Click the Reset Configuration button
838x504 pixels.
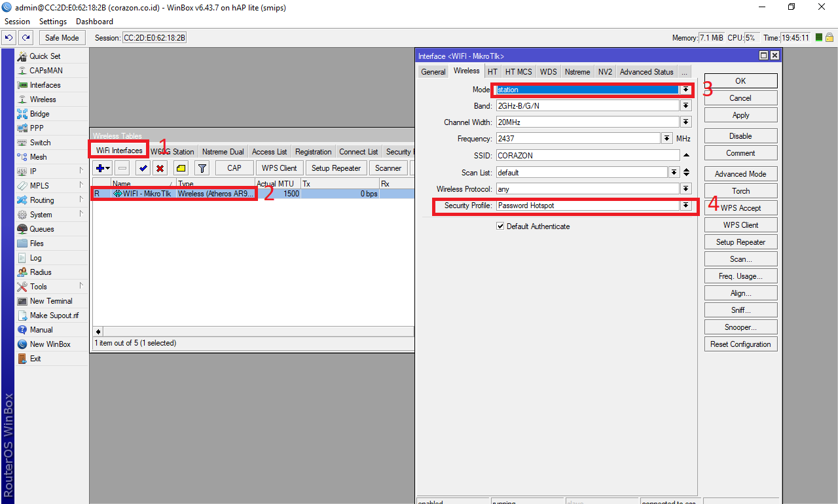pos(740,344)
